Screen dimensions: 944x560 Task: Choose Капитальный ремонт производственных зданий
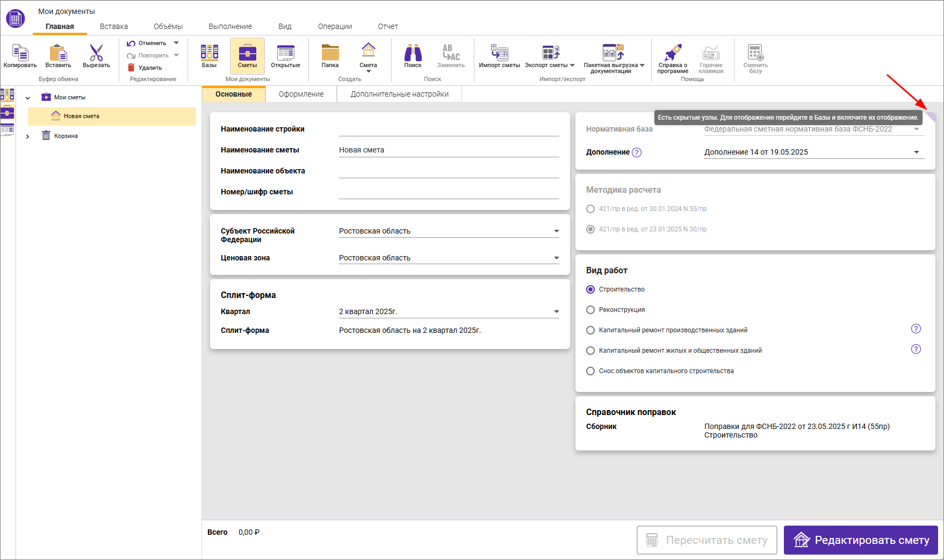(590, 330)
